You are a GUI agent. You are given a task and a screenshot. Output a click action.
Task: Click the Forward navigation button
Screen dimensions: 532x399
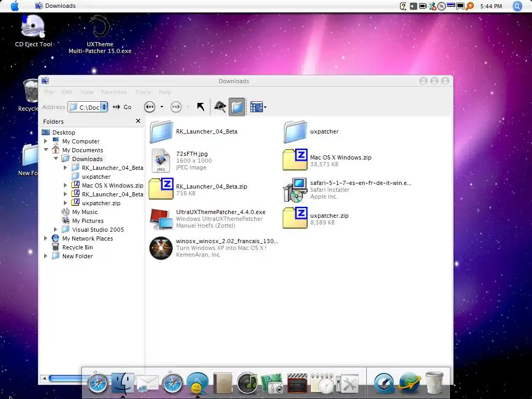176,107
